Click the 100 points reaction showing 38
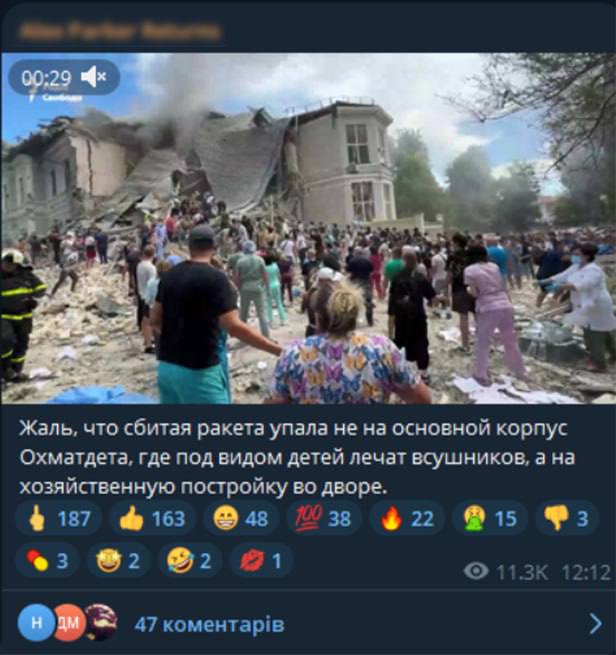Screen dimensions: 616x655 click(x=324, y=518)
